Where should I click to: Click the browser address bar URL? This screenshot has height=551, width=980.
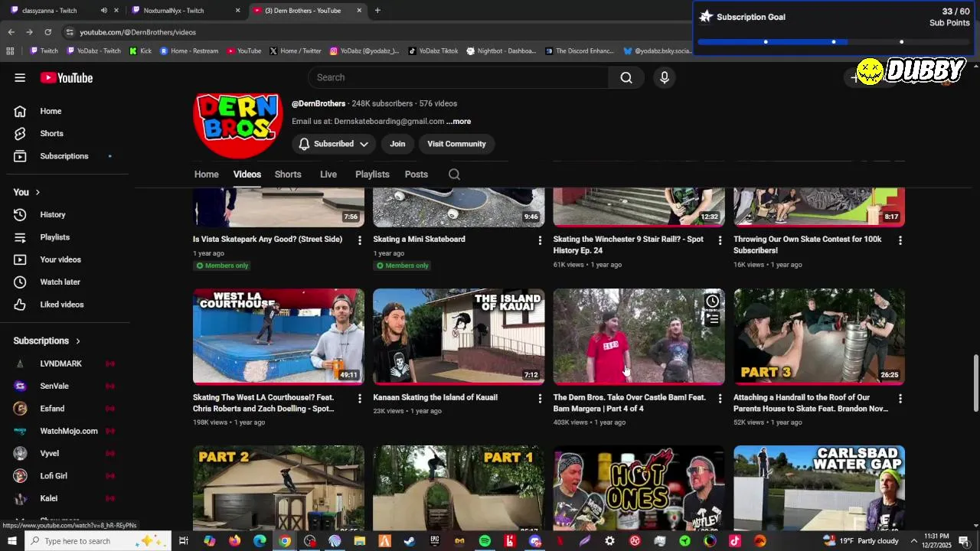point(138,32)
